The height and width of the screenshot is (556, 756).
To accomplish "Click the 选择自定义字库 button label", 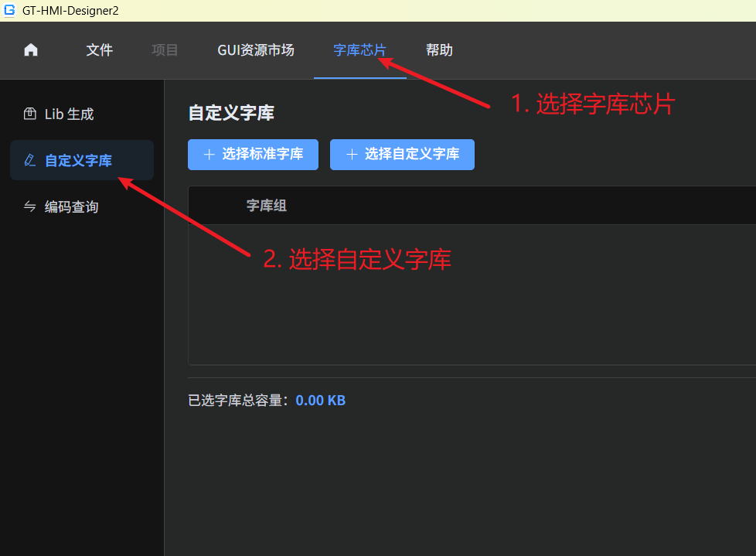I will [412, 154].
